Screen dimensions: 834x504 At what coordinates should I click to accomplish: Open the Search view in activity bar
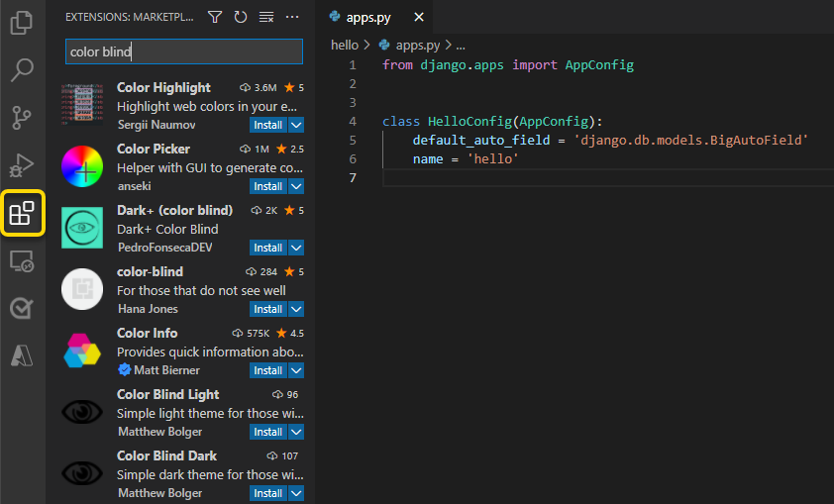[x=22, y=70]
